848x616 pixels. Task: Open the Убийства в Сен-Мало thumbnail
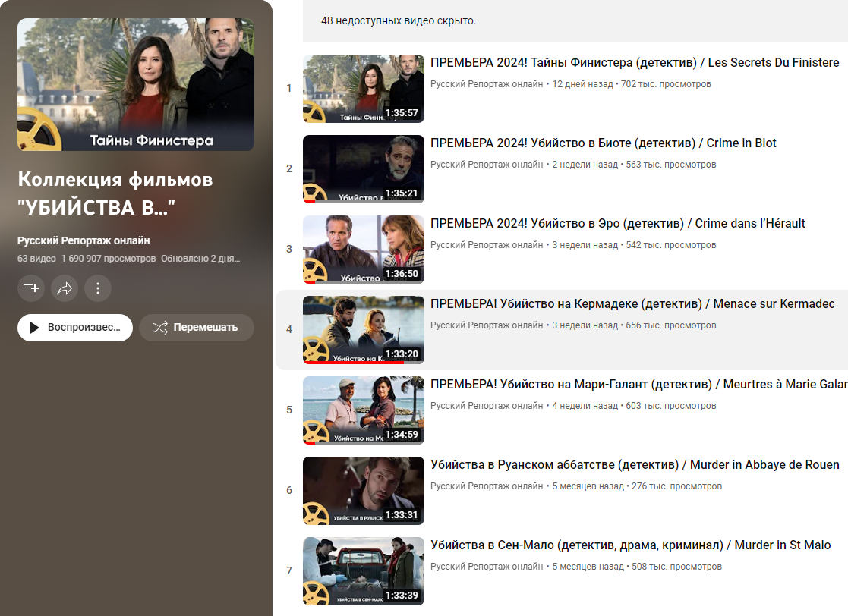pos(363,570)
